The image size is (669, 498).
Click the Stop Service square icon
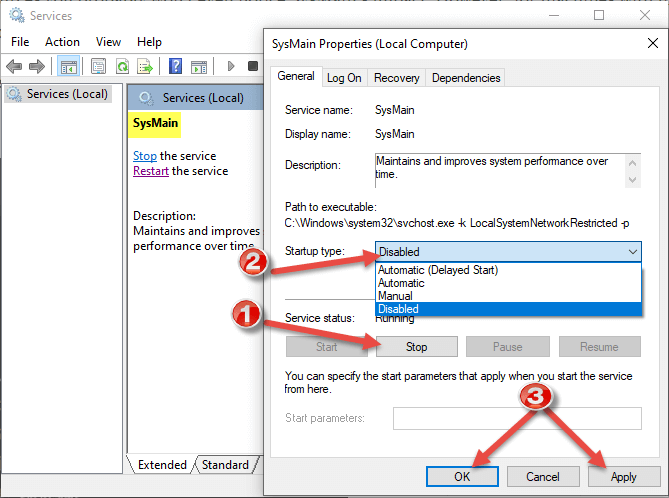point(253,66)
